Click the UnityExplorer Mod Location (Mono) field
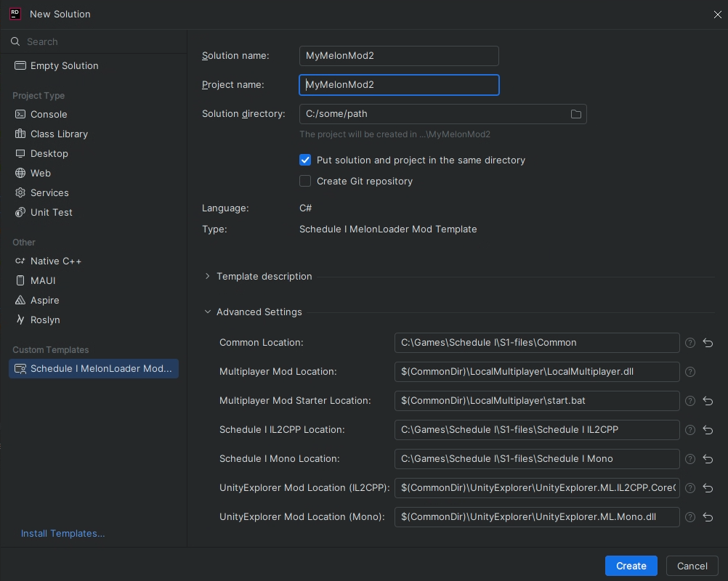728x581 pixels. tap(537, 517)
